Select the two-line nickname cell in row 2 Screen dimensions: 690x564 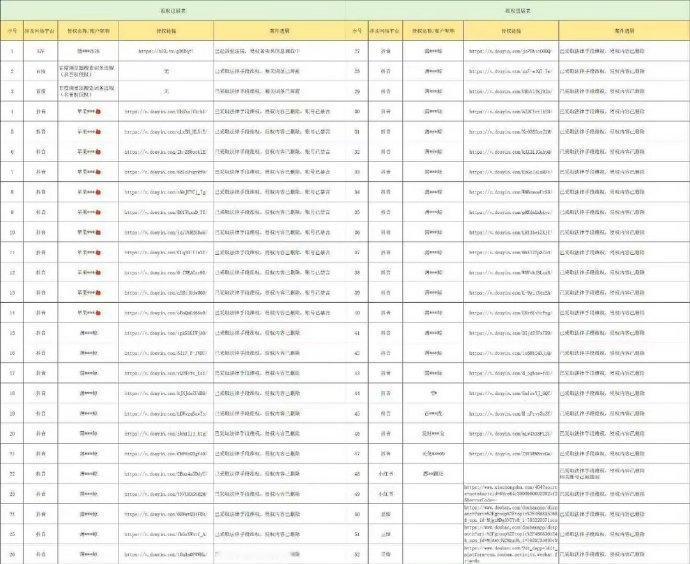pyautogui.click(x=88, y=71)
